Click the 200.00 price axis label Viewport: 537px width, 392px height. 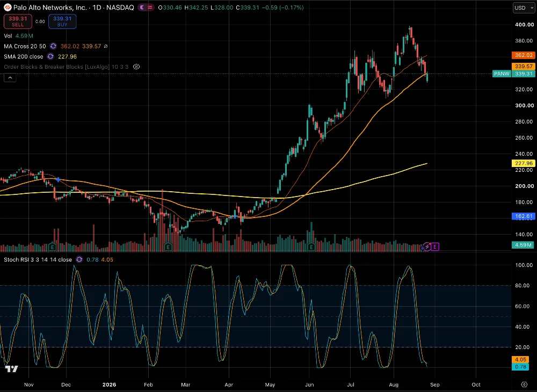524,186
